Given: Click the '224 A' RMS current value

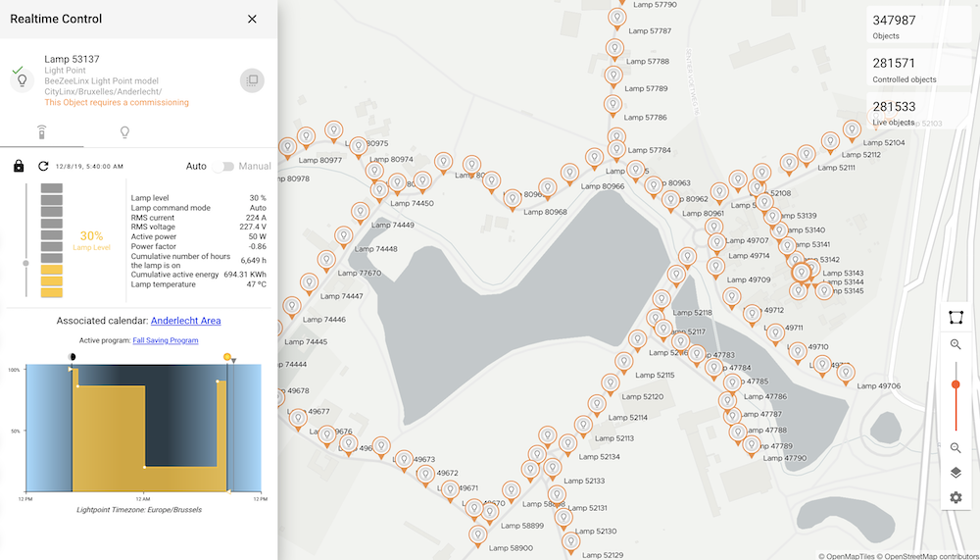Looking at the screenshot, I should pos(256,218).
